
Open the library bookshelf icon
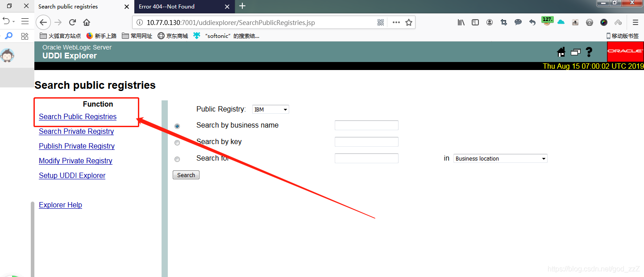tap(461, 22)
